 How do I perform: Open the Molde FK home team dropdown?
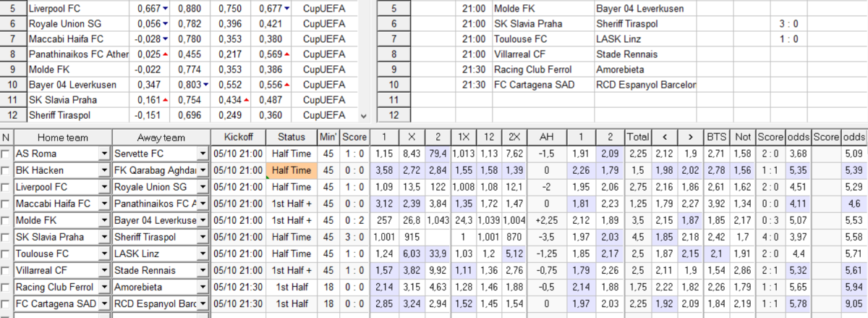point(104,219)
